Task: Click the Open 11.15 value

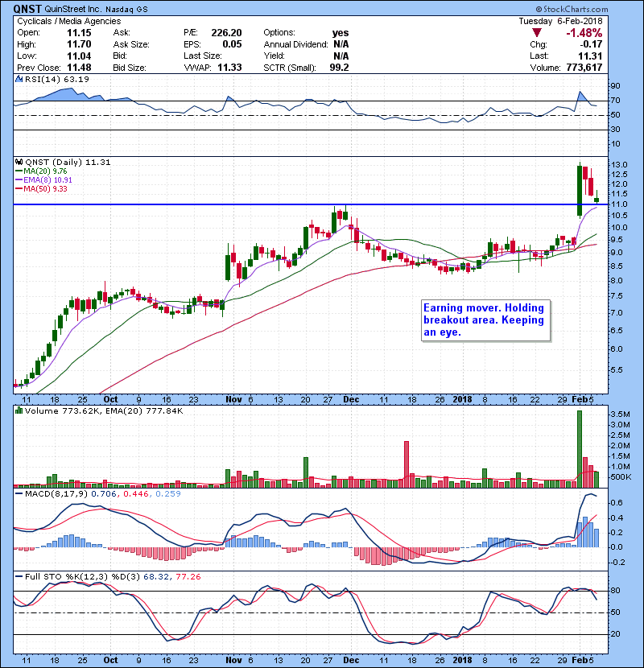Action: point(79,33)
